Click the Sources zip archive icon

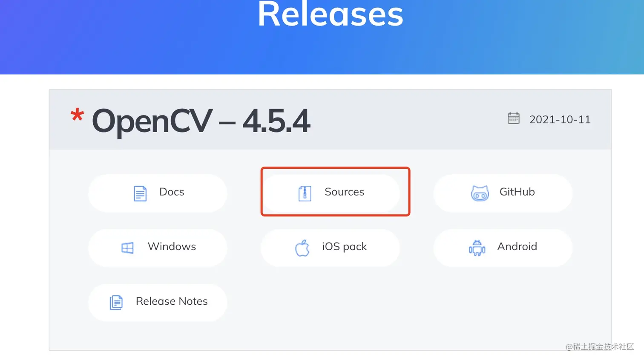click(305, 193)
